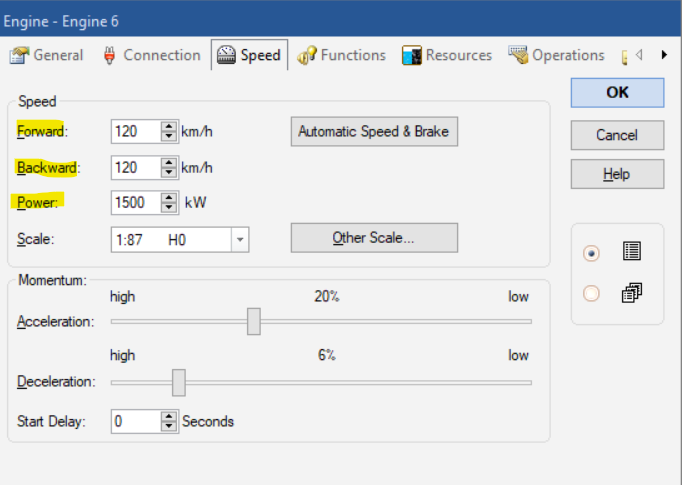Click the Start Delay seconds input field
Viewport: 682px width, 485px height.
[137, 421]
